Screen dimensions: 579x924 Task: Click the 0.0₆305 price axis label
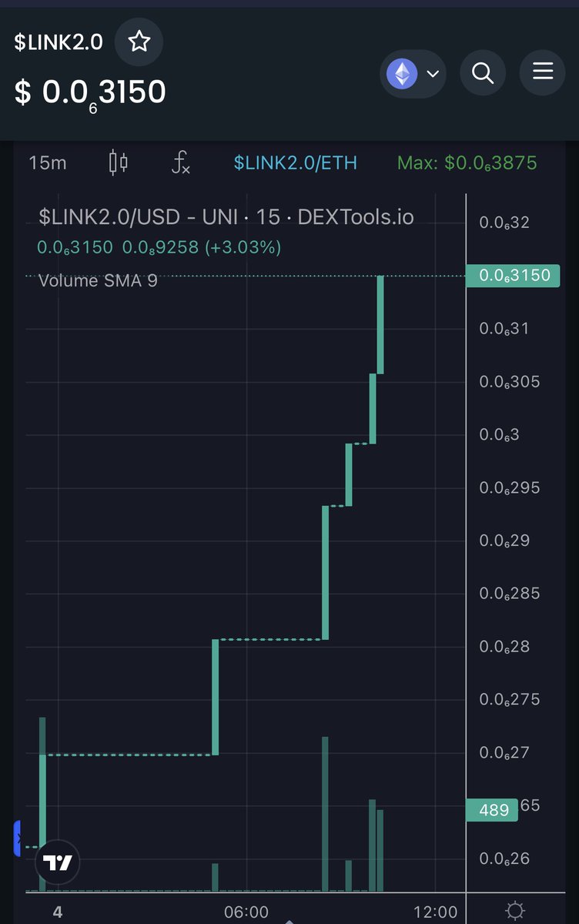tap(509, 382)
